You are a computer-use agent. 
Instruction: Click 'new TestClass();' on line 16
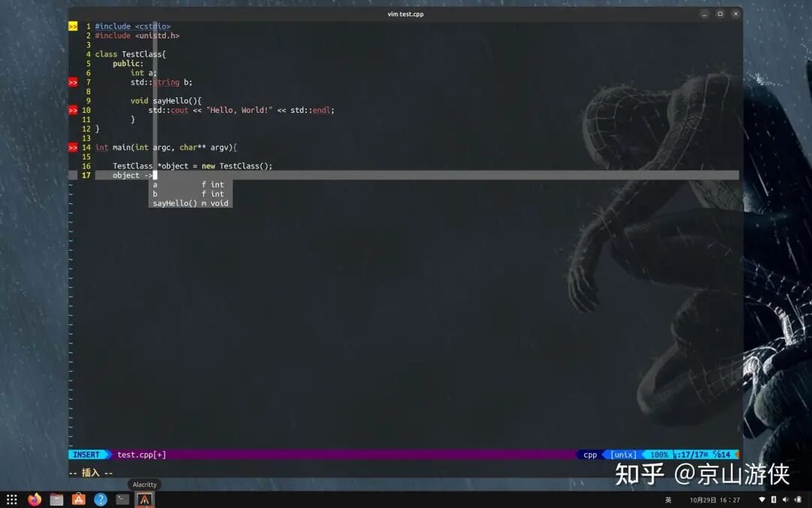237,166
